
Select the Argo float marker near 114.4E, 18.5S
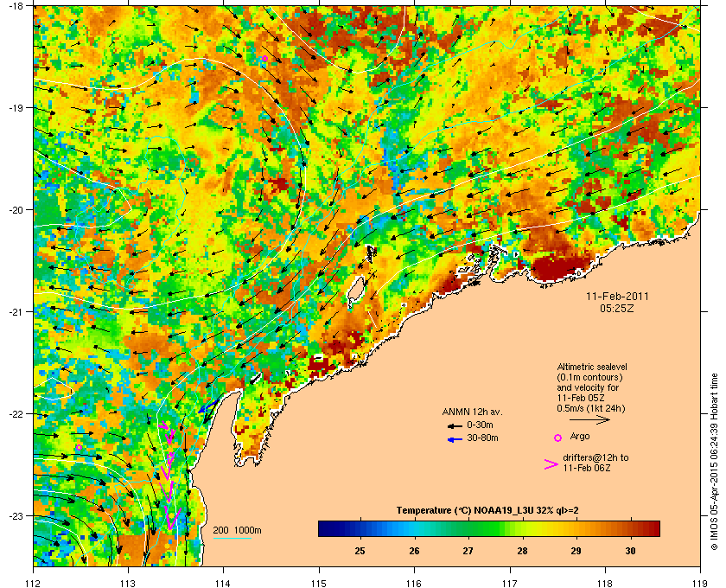coord(264,59)
